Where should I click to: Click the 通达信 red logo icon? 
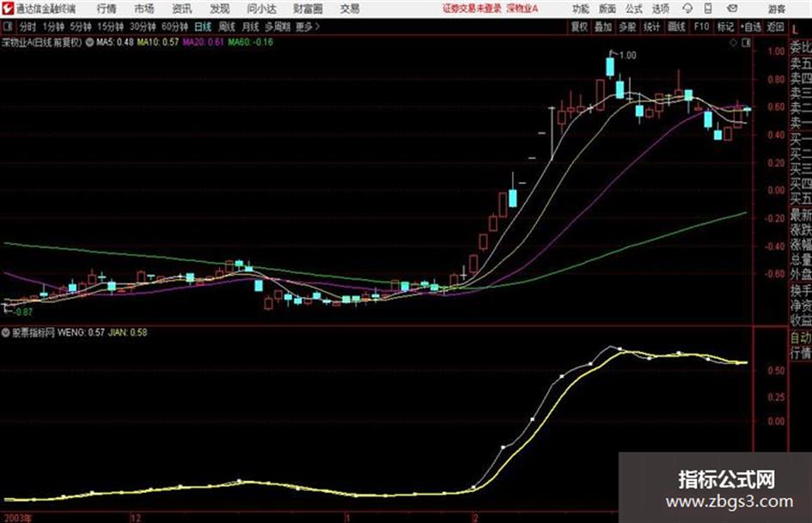(8, 9)
